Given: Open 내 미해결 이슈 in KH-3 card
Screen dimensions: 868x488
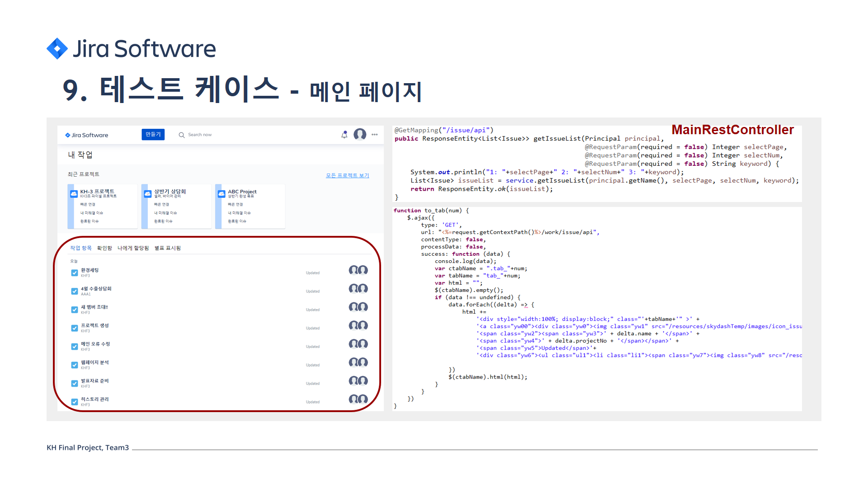Looking at the screenshot, I should point(92,213).
